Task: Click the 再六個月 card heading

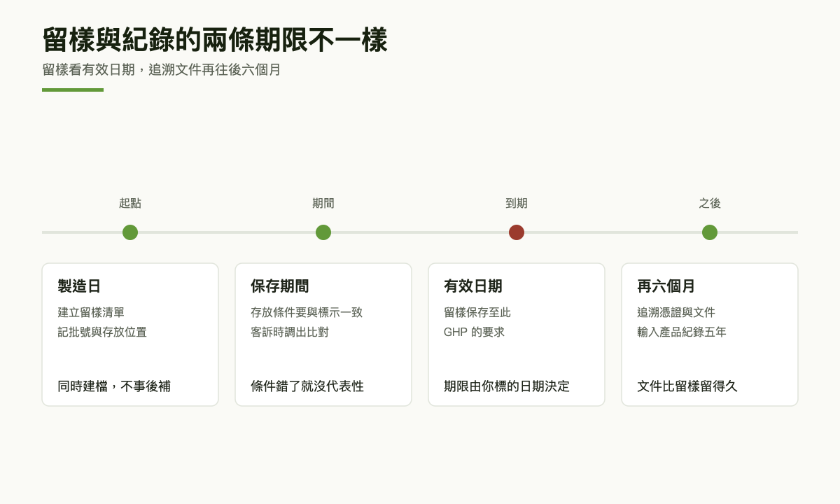Action: (x=666, y=286)
